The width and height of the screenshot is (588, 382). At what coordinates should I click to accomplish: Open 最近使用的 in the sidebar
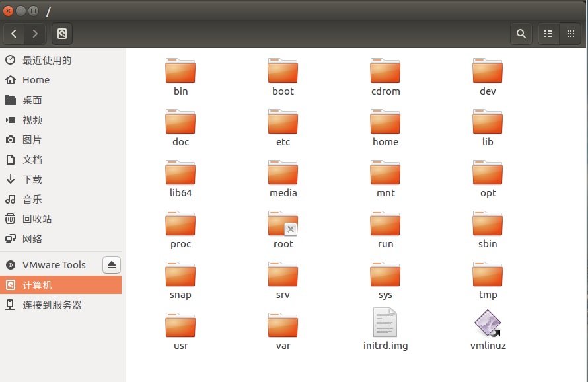(61, 60)
